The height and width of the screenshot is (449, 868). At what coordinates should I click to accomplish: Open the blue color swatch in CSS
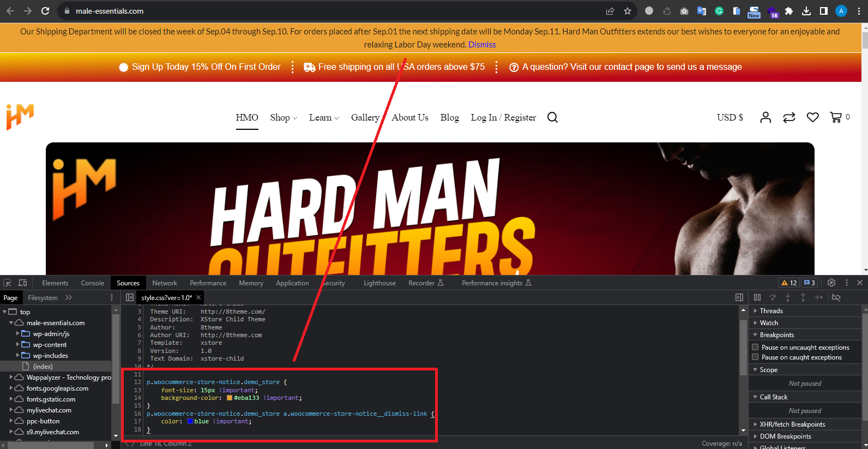190,421
